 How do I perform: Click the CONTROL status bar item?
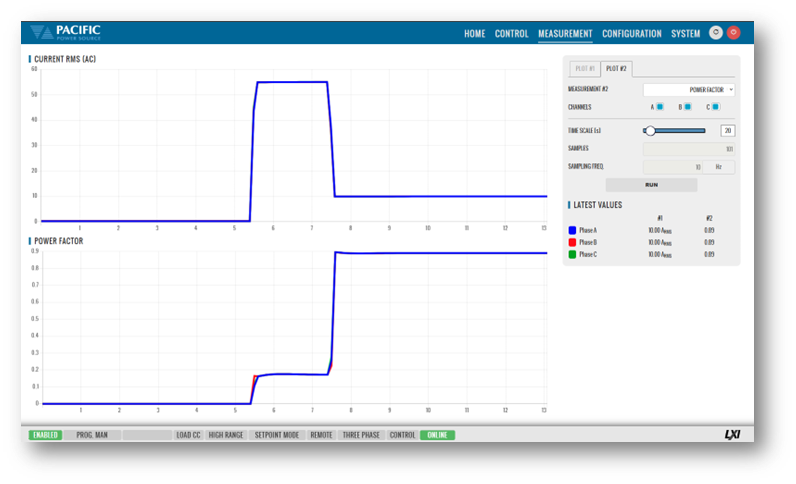click(x=403, y=435)
